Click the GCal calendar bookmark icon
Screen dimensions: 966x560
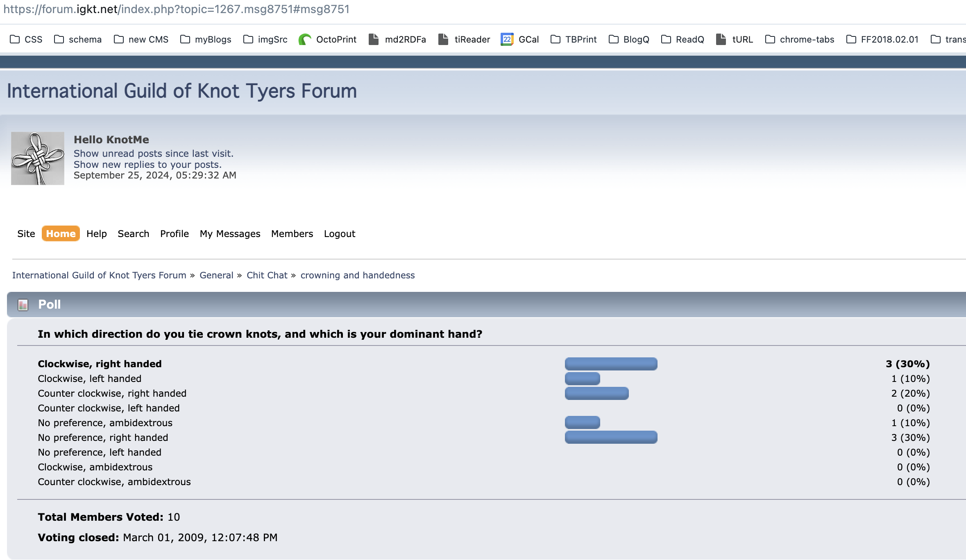507,39
